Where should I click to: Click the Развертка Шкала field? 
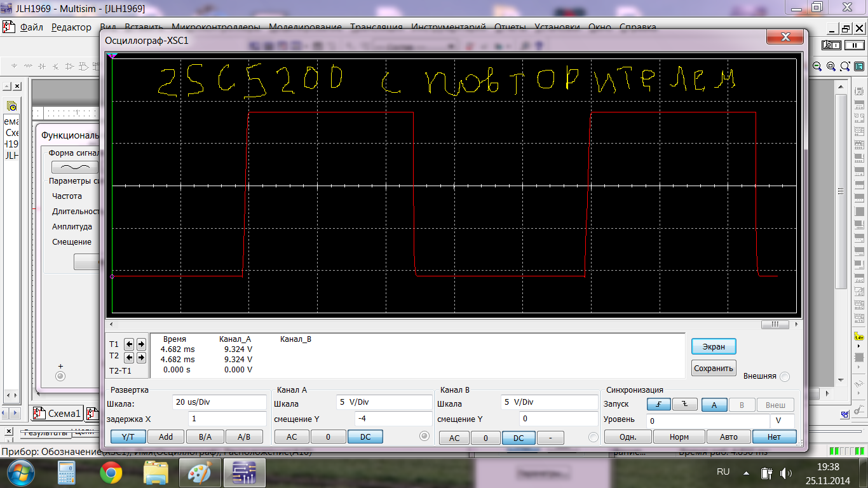coord(219,402)
